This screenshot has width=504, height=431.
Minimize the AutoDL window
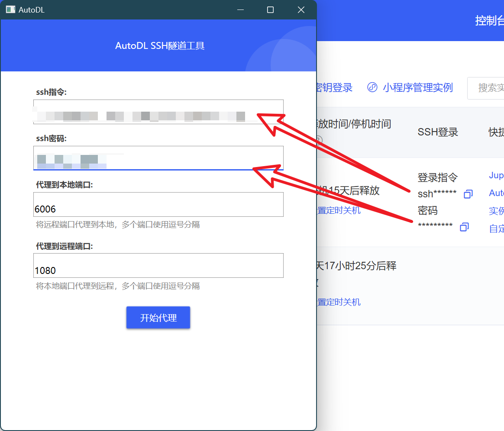pos(240,10)
